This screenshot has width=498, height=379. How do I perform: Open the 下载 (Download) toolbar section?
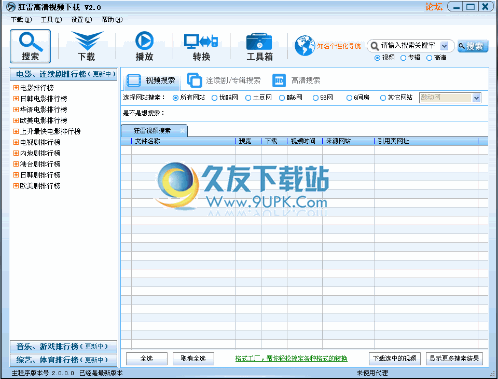(87, 46)
